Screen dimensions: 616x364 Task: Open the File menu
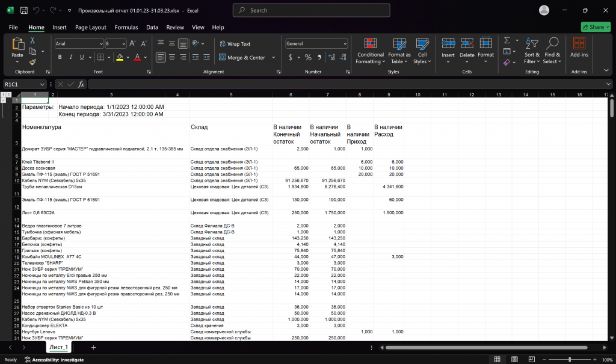[13, 27]
